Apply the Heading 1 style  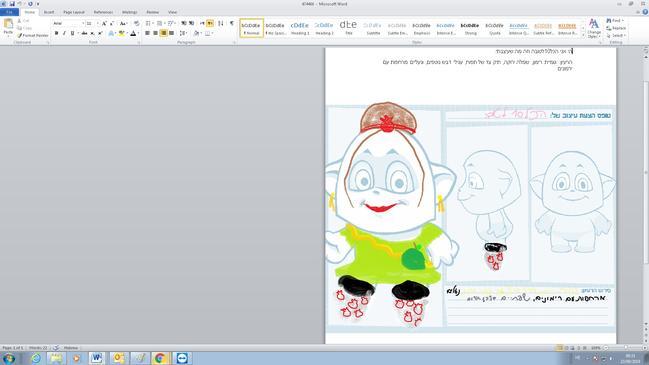[300, 28]
